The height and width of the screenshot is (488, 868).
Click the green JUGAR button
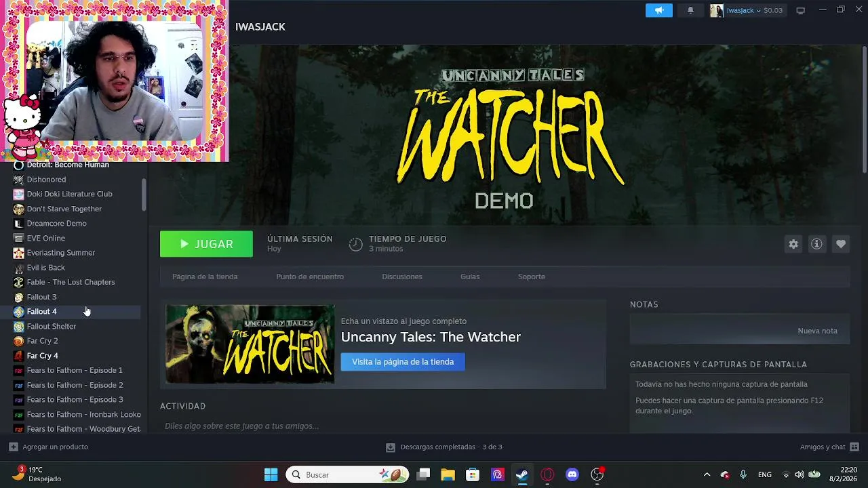point(206,244)
